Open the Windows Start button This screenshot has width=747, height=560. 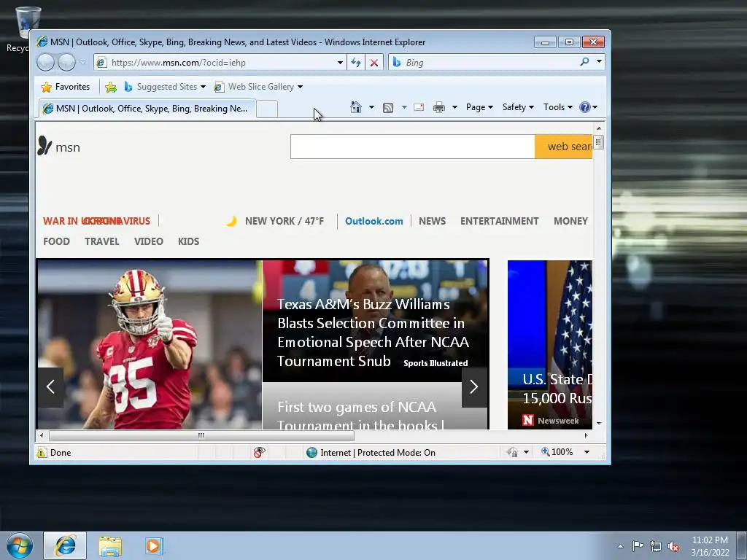(19, 545)
